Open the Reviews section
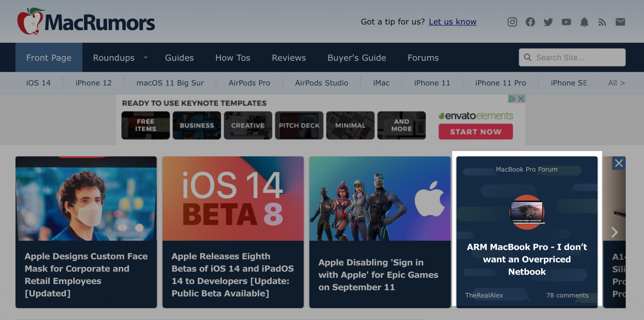 pos(289,58)
